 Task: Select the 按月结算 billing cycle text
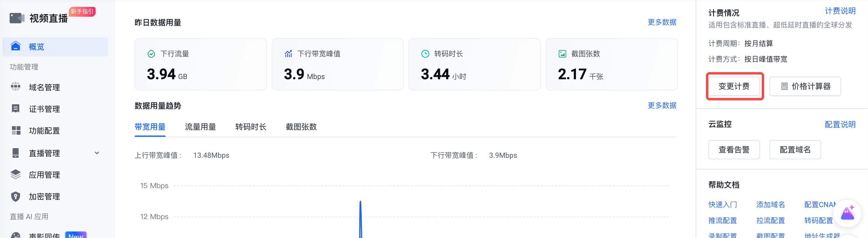tap(758, 44)
